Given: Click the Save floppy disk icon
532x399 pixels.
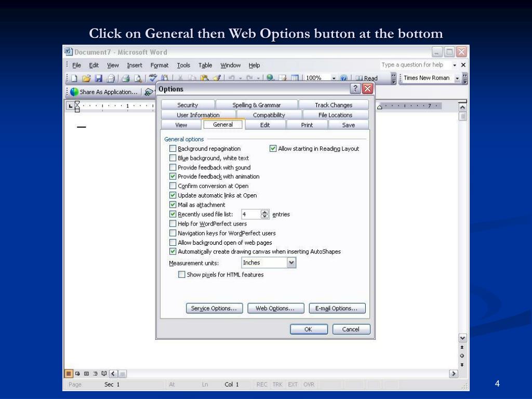Looking at the screenshot, I should click(x=98, y=78).
